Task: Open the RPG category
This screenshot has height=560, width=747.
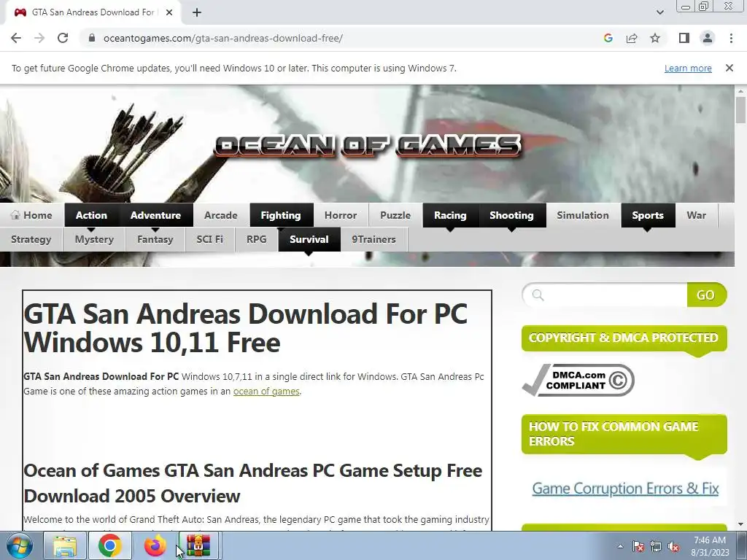Action: click(x=256, y=239)
